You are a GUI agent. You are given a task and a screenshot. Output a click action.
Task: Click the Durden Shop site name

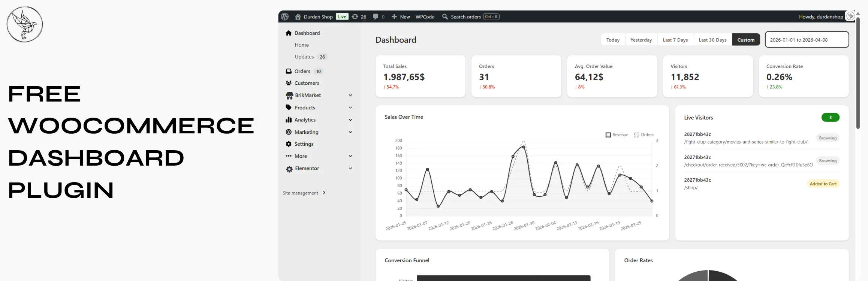[318, 17]
